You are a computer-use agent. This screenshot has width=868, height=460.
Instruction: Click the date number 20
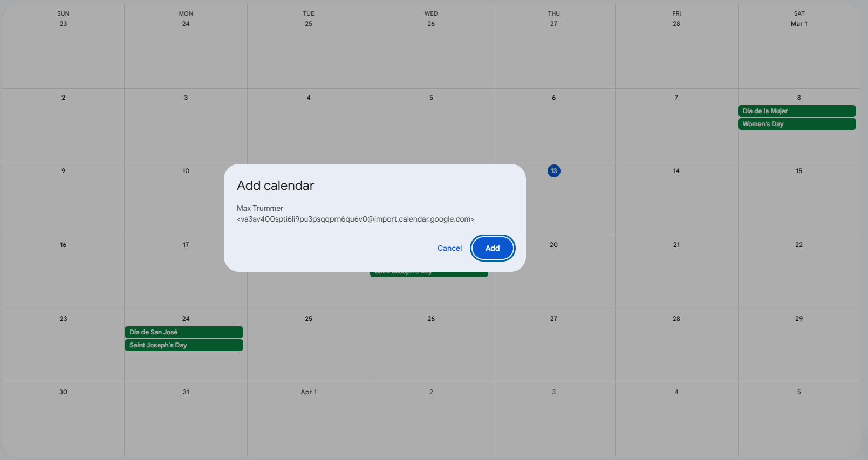click(553, 245)
